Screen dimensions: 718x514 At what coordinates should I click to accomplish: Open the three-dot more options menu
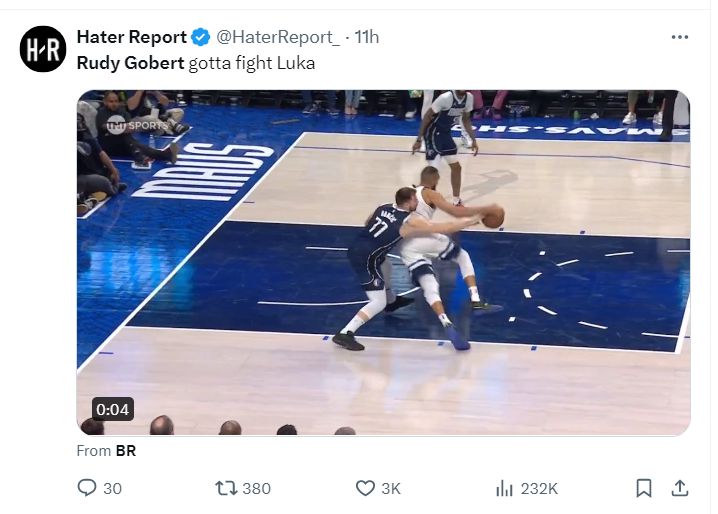point(680,37)
